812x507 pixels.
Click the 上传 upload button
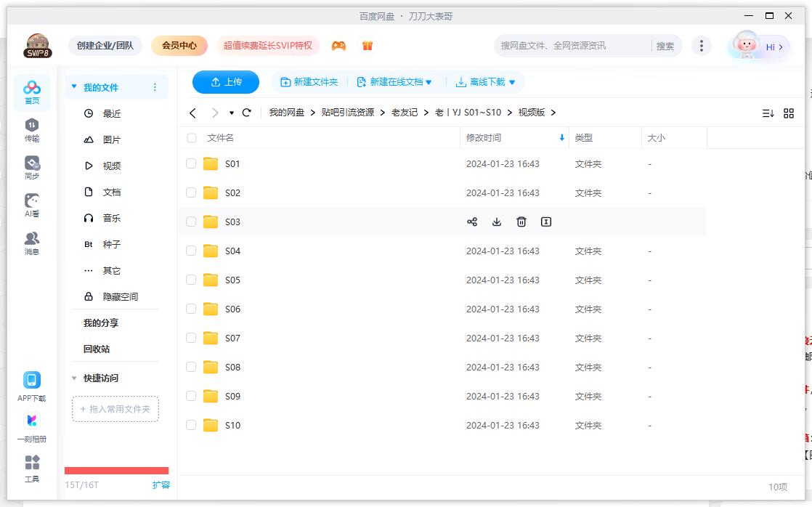pos(225,82)
